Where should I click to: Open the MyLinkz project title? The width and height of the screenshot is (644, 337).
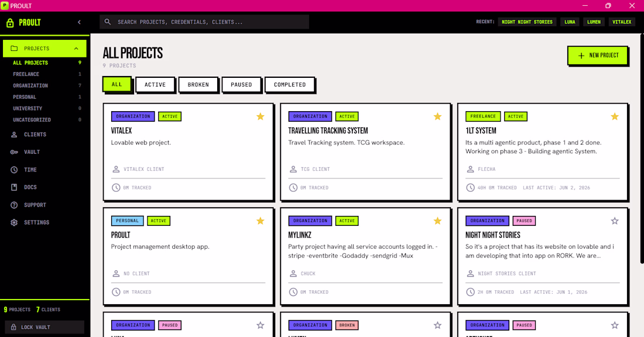[299, 235]
